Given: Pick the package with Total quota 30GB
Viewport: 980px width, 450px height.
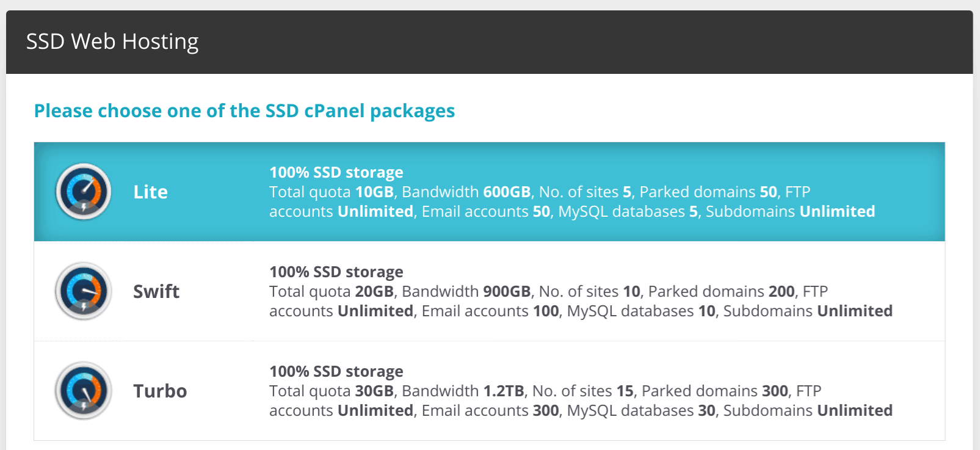Looking at the screenshot, I should click(x=489, y=391).
